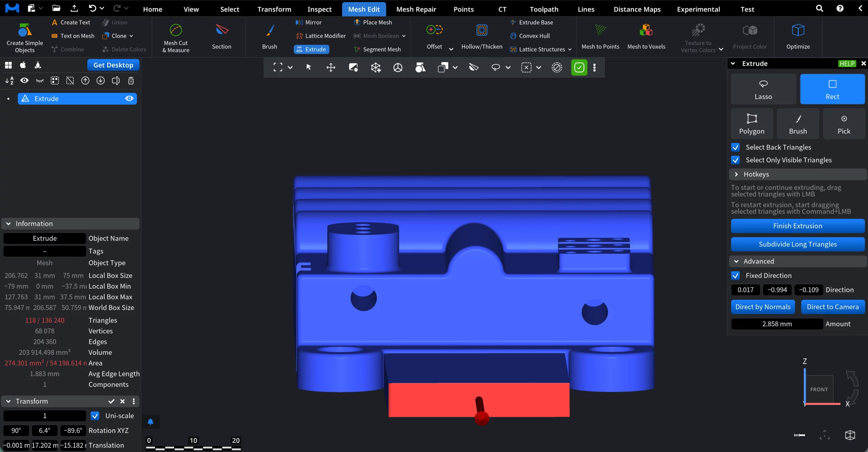The width and height of the screenshot is (868, 452).
Task: Open Create Simple Objects
Action: [x=24, y=37]
